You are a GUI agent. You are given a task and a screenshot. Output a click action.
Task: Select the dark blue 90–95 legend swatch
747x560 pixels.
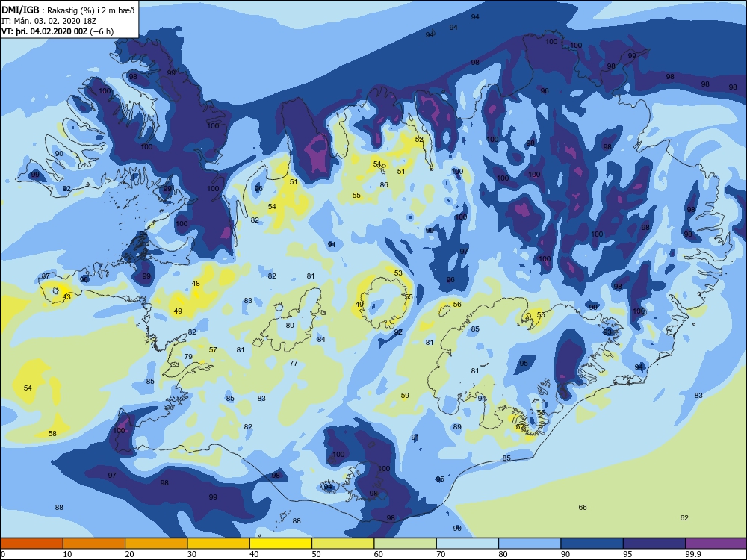tap(592, 544)
